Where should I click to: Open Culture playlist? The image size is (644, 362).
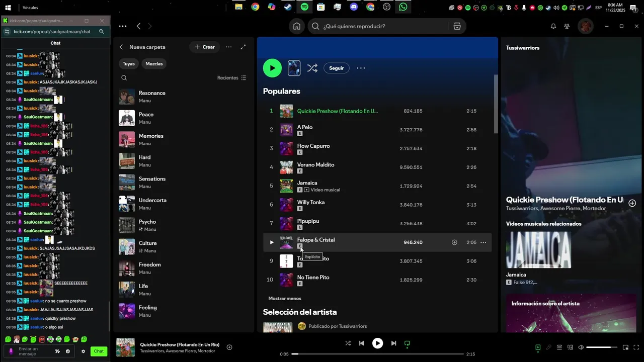[184, 247]
